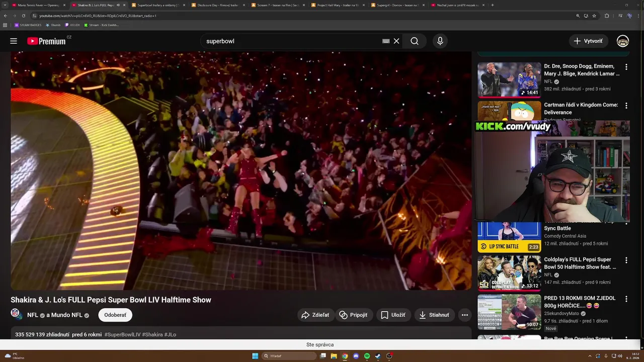Open the 2SekundovyMato channel name
The height and width of the screenshot is (362, 644).
pyautogui.click(x=561, y=313)
